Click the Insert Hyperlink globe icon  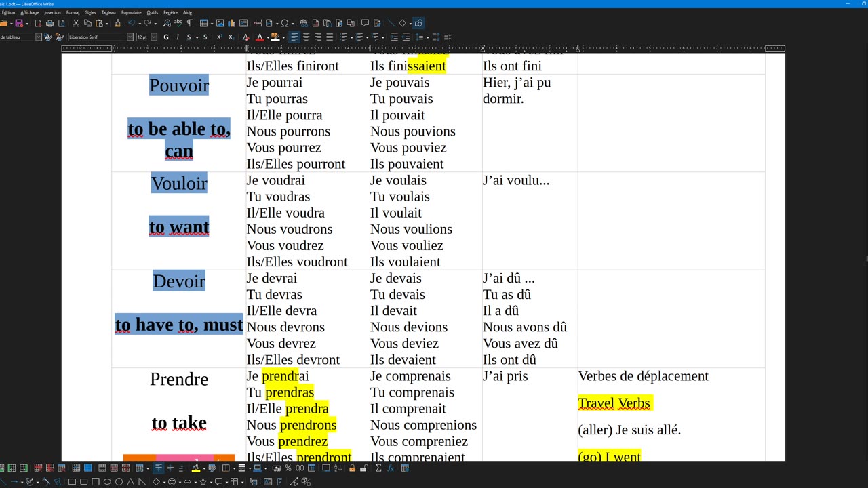pos(303,23)
